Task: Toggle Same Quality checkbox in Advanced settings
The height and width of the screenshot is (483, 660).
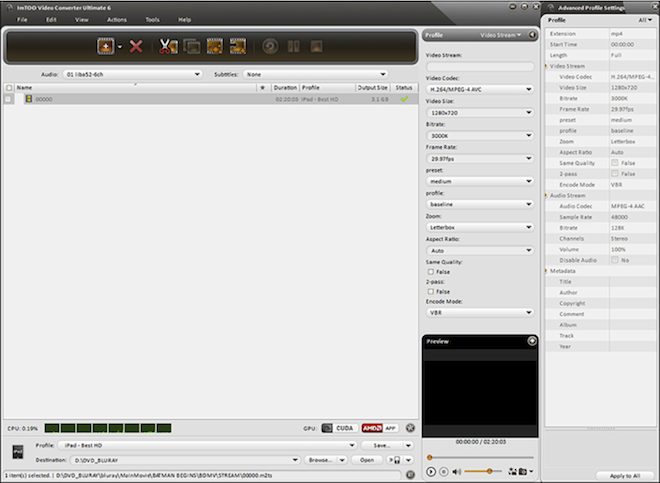Action: [x=615, y=163]
